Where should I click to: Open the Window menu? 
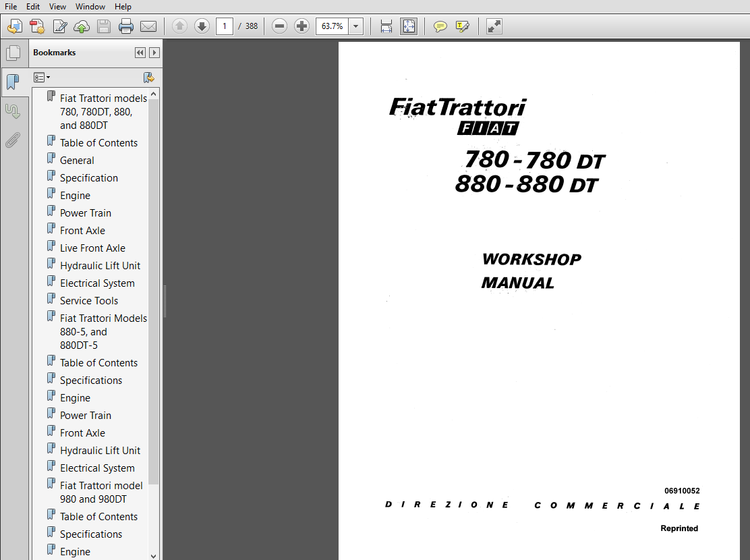(x=90, y=7)
